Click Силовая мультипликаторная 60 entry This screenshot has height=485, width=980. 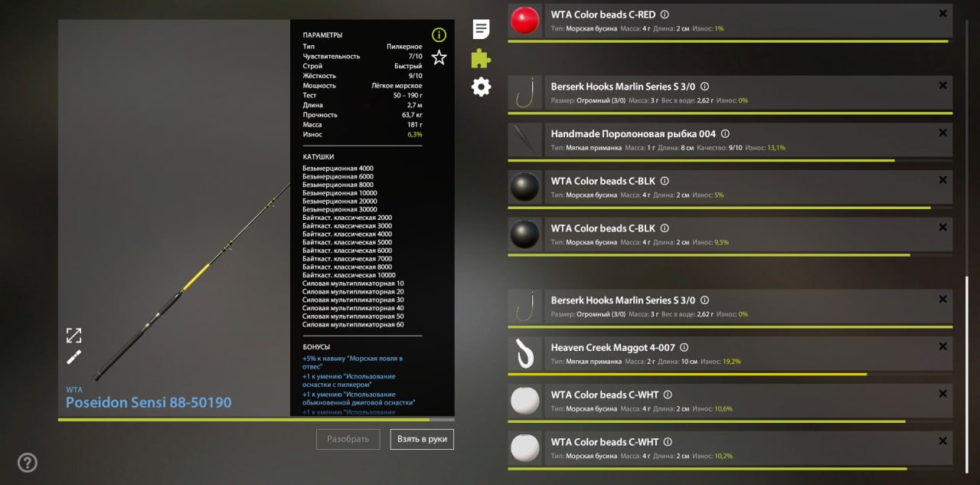click(353, 325)
